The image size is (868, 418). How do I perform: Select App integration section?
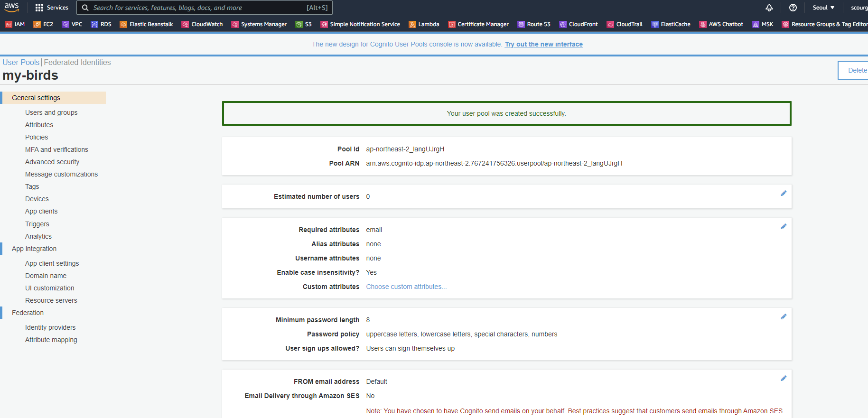(x=34, y=249)
